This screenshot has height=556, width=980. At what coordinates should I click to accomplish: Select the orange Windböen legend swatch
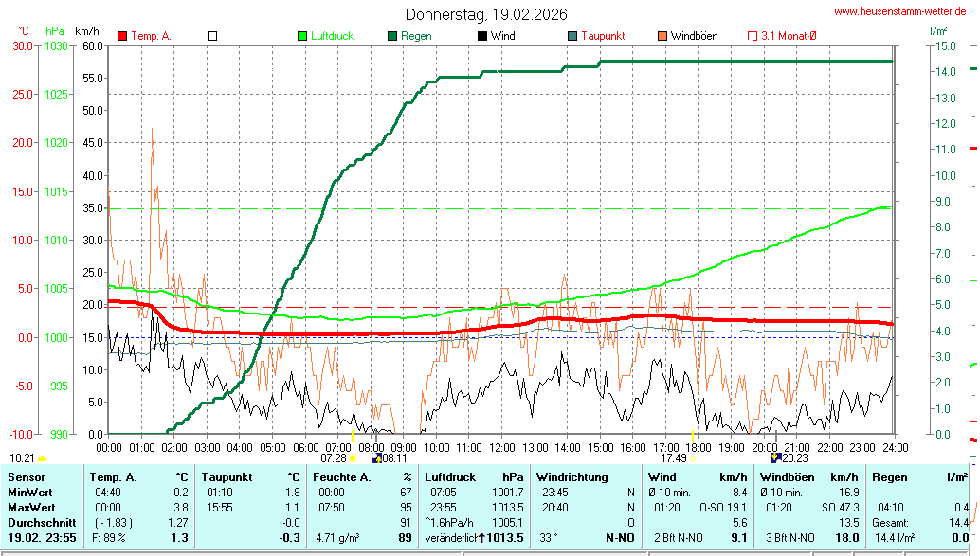pyautogui.click(x=662, y=36)
